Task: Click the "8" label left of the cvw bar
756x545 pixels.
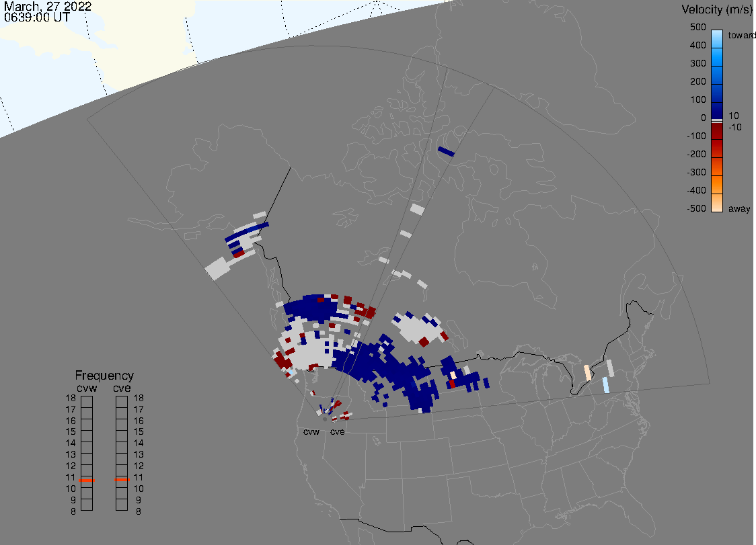Action: 73,512
